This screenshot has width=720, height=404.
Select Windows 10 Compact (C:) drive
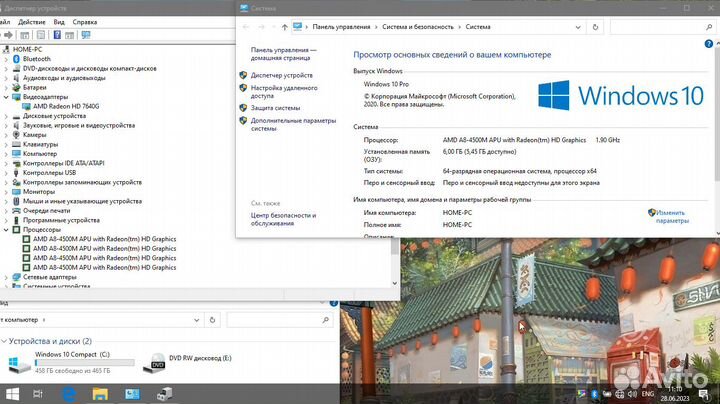(72, 362)
